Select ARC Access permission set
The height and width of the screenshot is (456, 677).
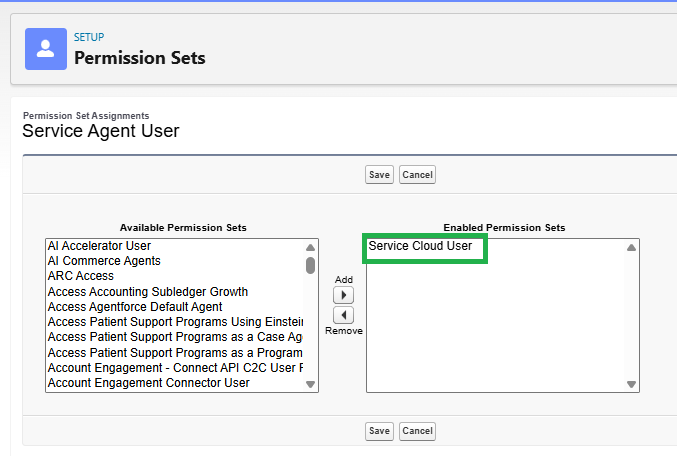click(175, 276)
